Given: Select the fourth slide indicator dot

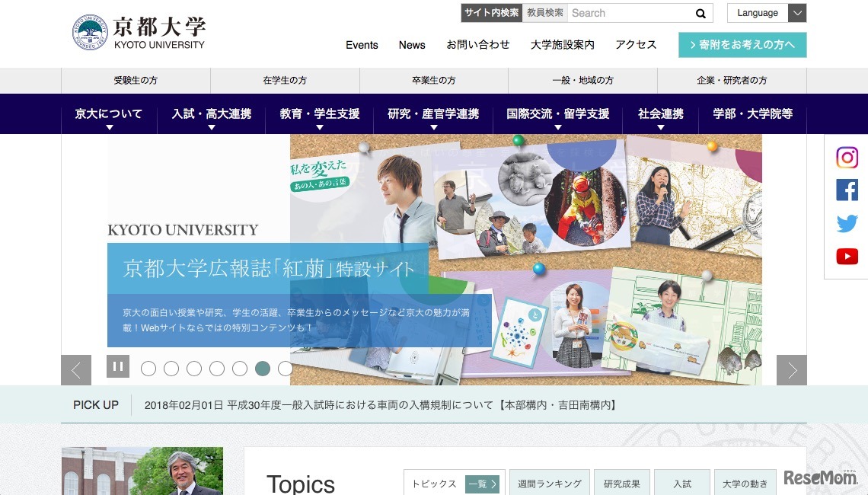Looking at the screenshot, I should pos(217,369).
